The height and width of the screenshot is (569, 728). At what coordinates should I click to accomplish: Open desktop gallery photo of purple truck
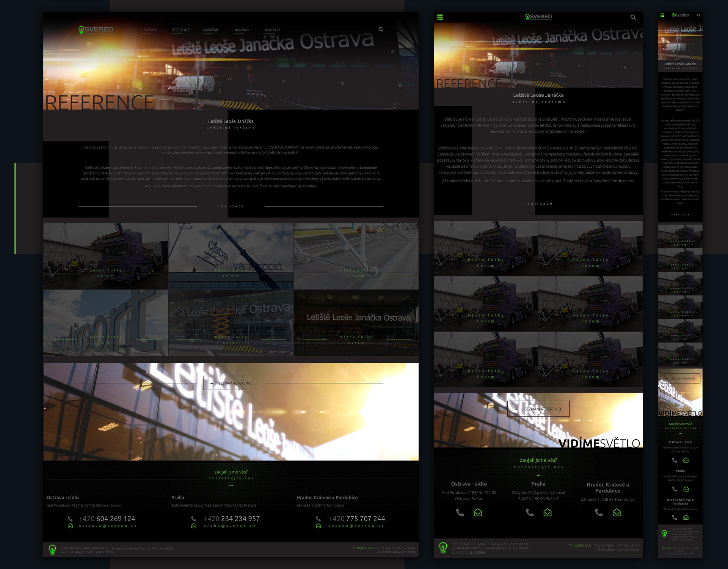pyautogui.click(x=106, y=256)
